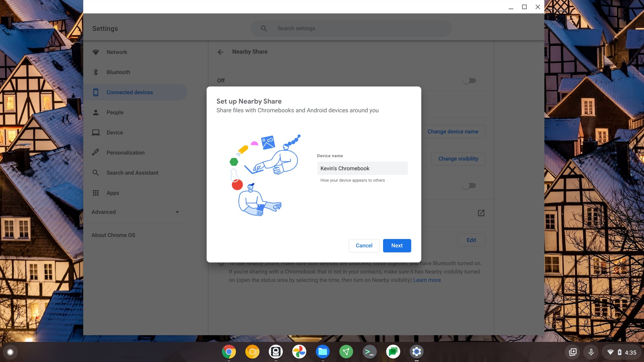Click the microphone icon in status tray

(x=591, y=352)
